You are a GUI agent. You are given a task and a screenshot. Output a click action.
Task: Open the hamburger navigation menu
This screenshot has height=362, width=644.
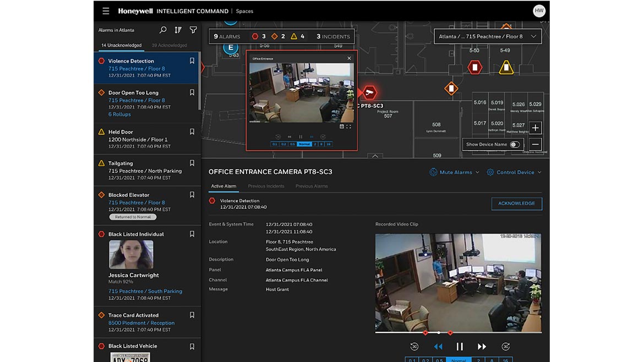106,11
